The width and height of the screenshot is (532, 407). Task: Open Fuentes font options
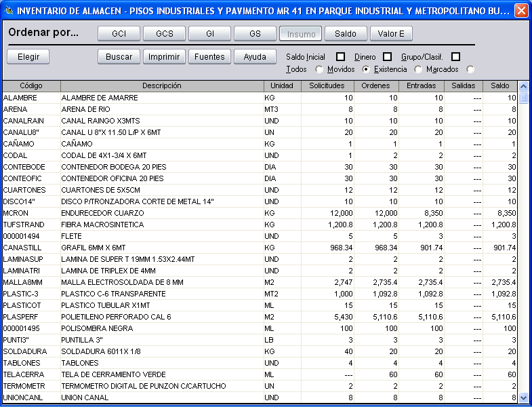pyautogui.click(x=209, y=57)
